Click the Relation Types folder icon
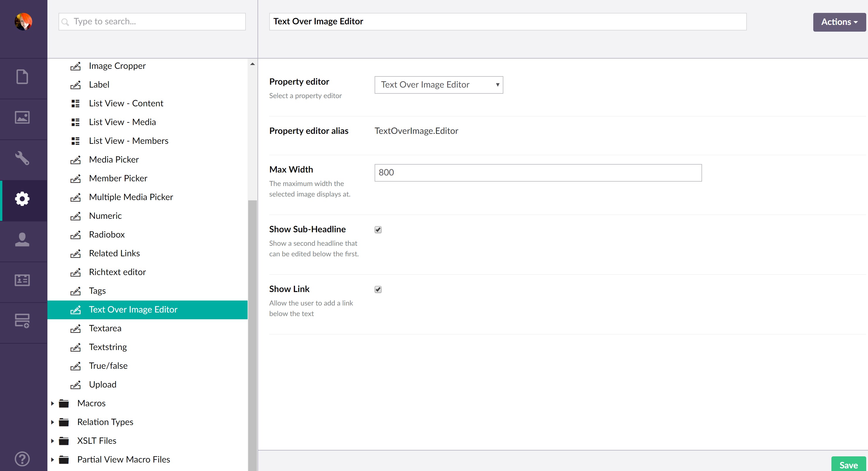 (x=64, y=422)
